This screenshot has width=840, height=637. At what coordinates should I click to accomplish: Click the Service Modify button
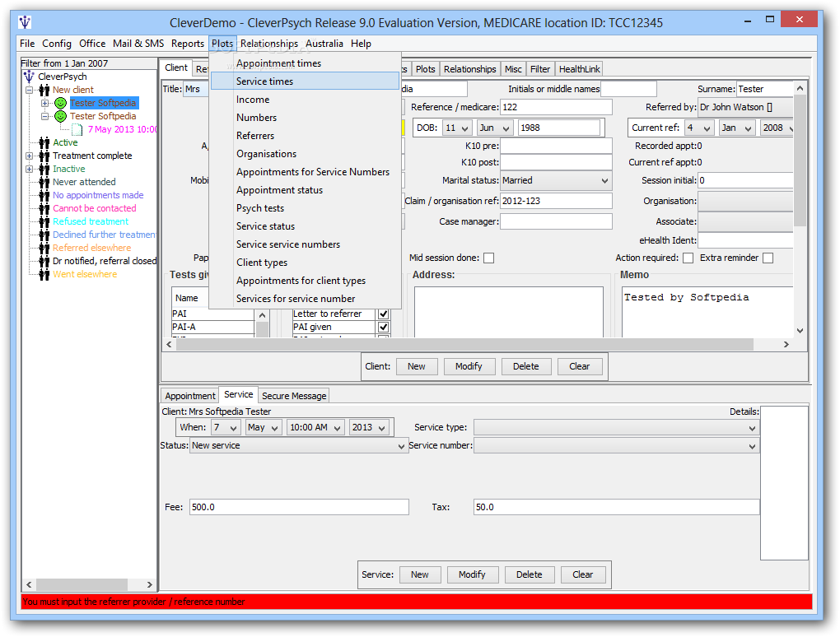click(x=471, y=575)
